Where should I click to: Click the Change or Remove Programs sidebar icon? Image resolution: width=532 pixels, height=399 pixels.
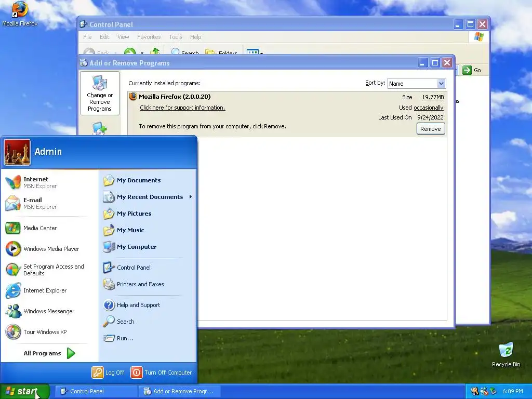tap(99, 94)
